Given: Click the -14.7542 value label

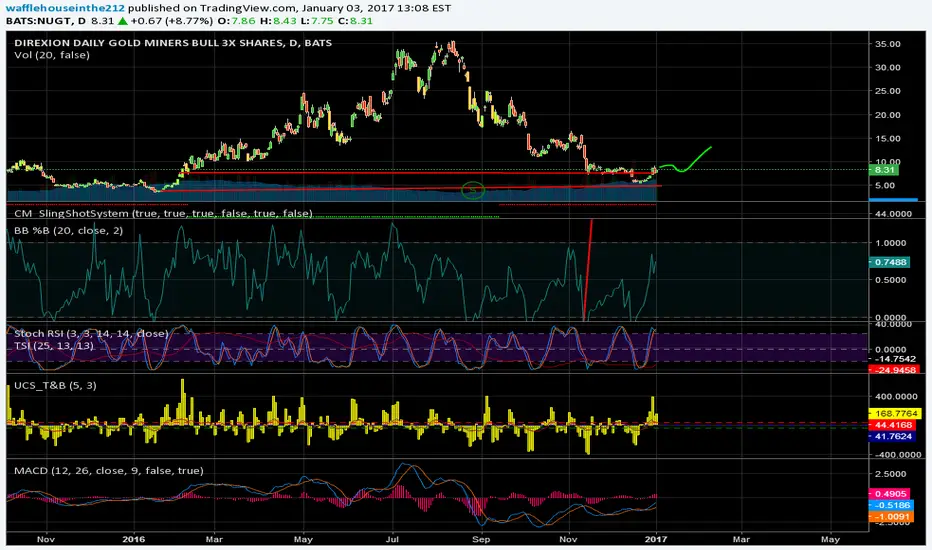Looking at the screenshot, I should click(894, 359).
